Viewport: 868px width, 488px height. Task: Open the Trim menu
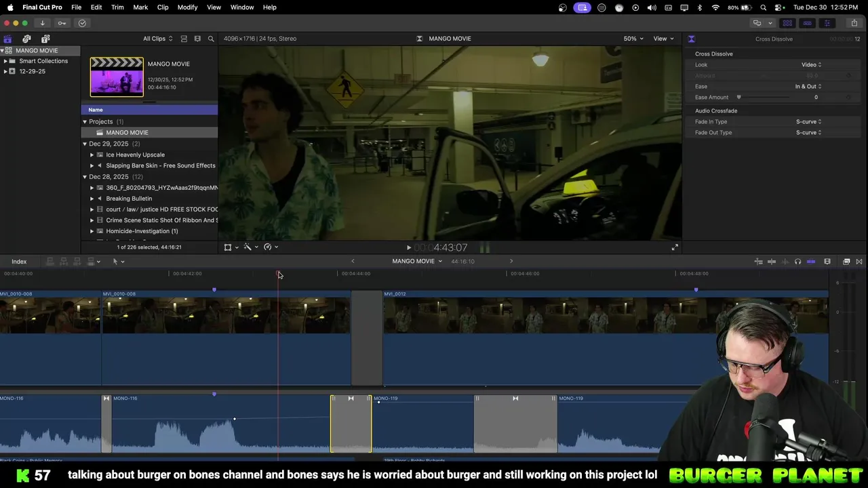[117, 7]
